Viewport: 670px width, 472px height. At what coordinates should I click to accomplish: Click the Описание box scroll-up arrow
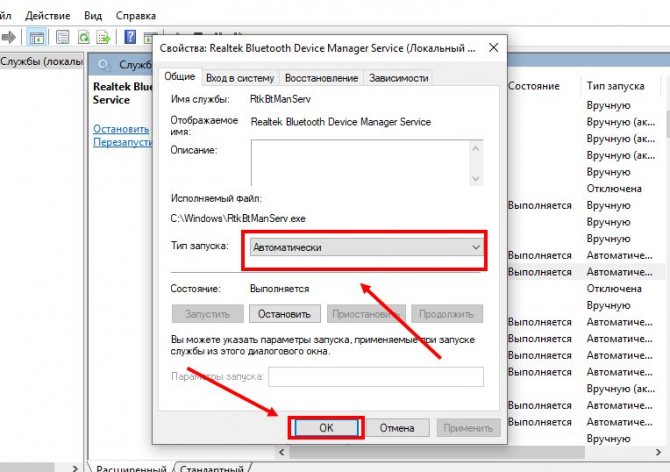click(x=476, y=148)
